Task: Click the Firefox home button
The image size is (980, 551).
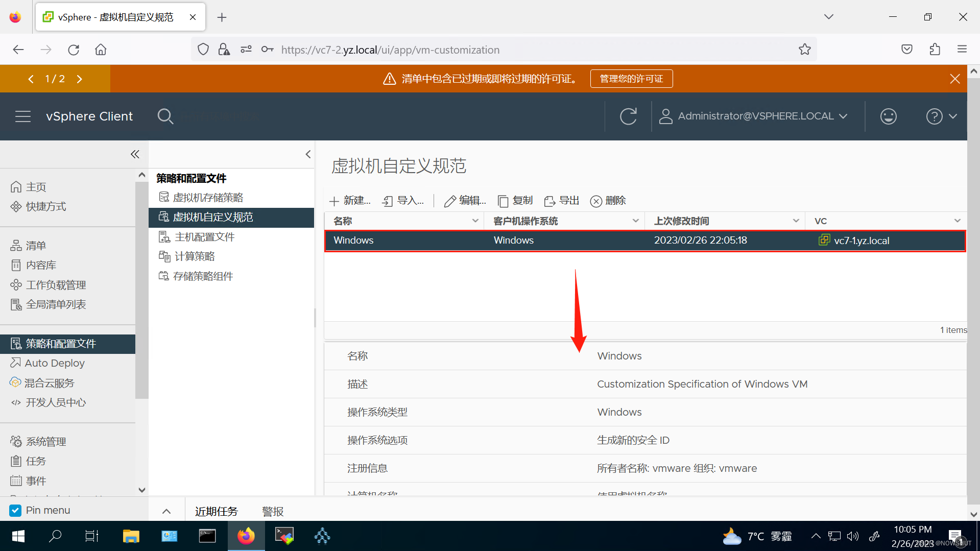Action: coord(101,50)
